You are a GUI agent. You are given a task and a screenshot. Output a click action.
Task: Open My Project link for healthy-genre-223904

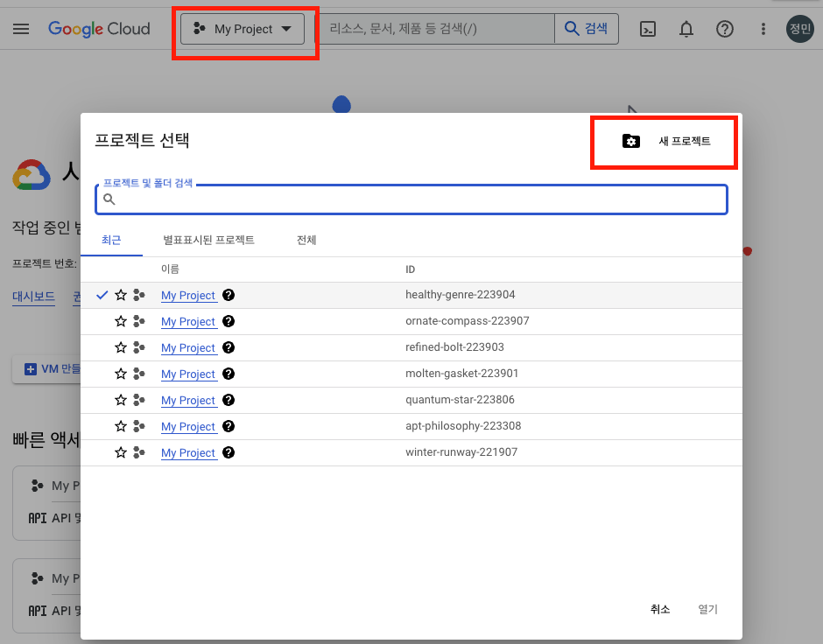coord(188,295)
